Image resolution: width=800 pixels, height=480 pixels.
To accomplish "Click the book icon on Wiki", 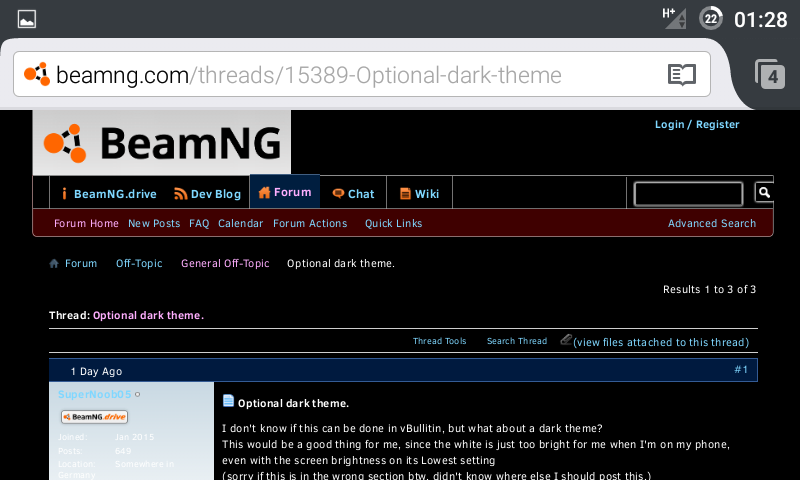I will tap(405, 193).
